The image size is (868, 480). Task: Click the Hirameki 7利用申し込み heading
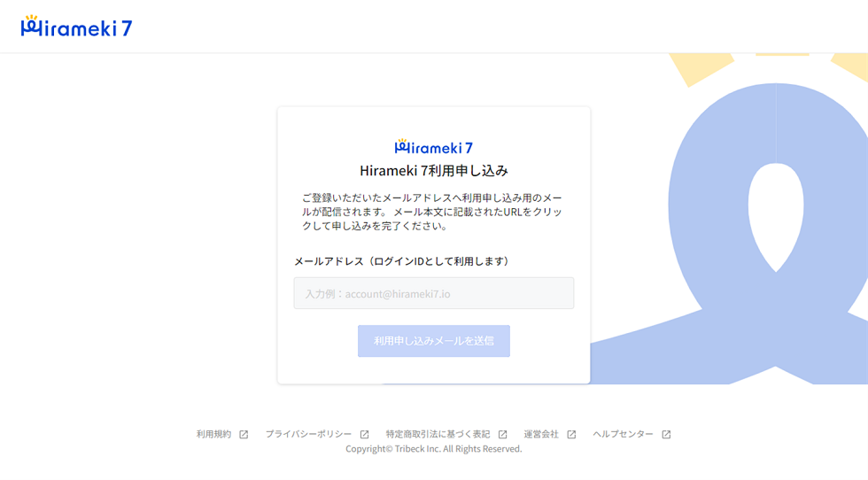(x=433, y=171)
